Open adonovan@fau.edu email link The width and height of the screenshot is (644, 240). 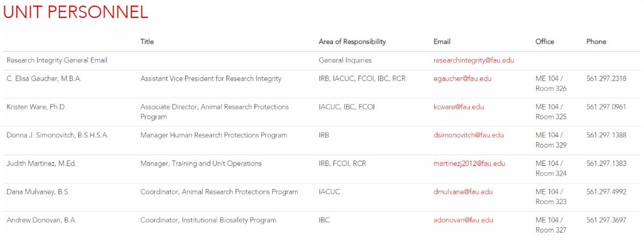[463, 220]
